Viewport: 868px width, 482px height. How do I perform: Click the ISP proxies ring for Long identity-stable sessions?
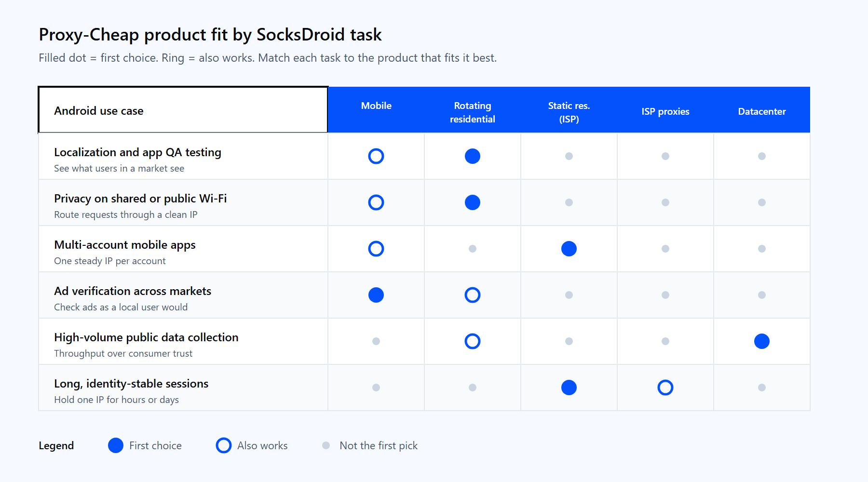pos(665,388)
